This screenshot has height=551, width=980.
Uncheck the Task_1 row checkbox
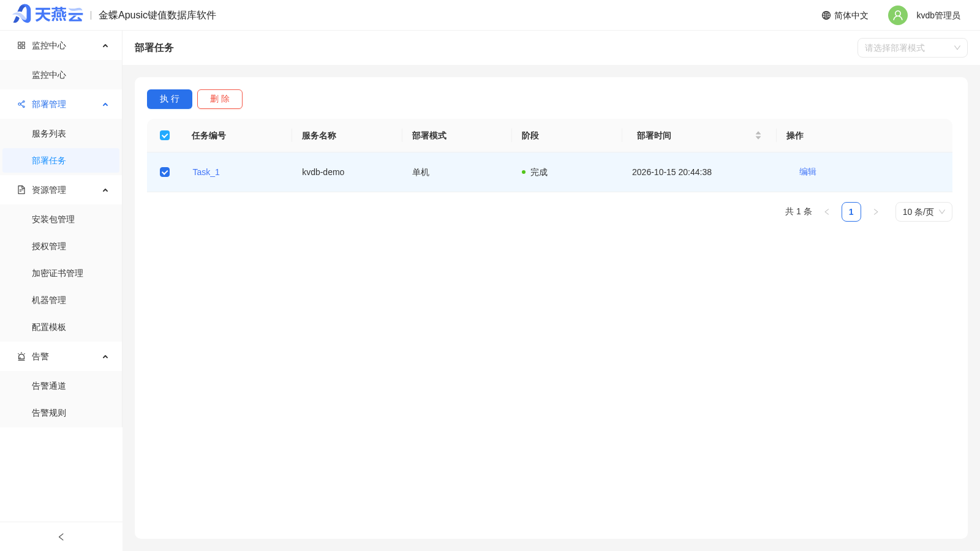165,172
